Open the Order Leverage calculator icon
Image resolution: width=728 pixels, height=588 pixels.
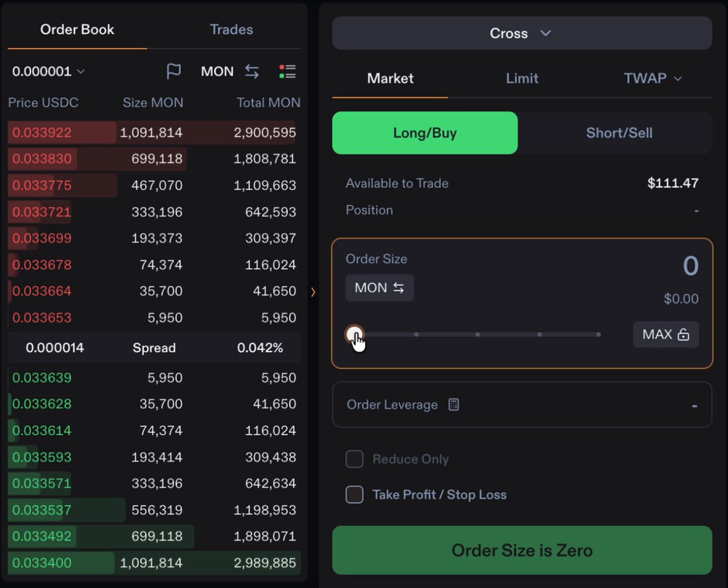click(454, 404)
